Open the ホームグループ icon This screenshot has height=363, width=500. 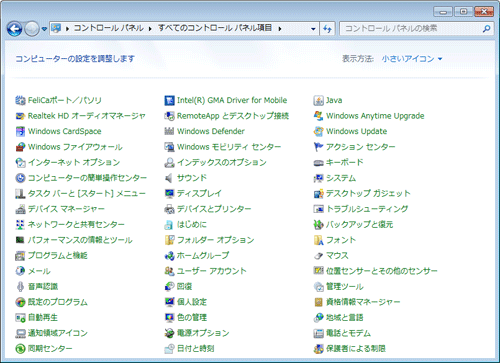coord(169,256)
